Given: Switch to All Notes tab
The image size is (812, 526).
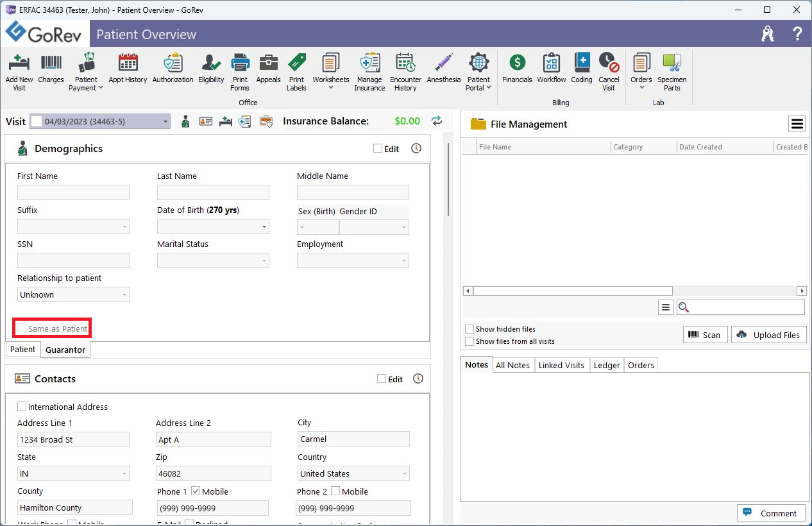Looking at the screenshot, I should [512, 365].
